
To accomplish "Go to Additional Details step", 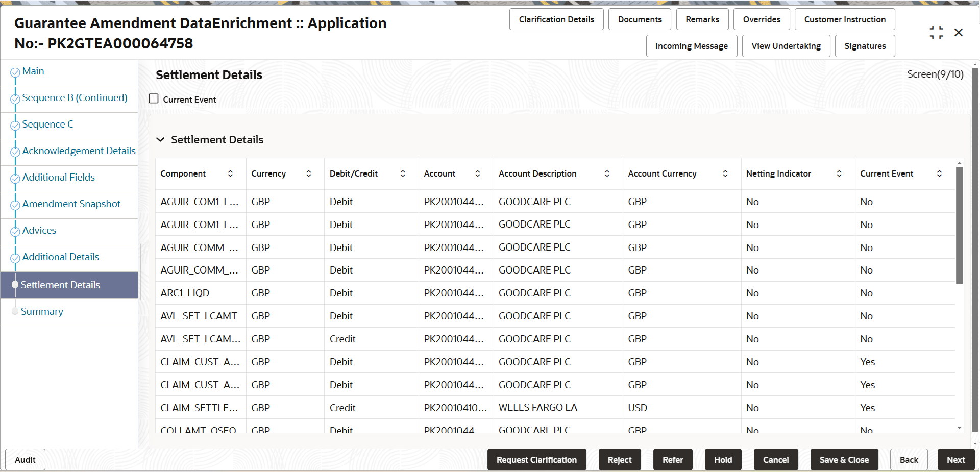I will pyautogui.click(x=61, y=257).
